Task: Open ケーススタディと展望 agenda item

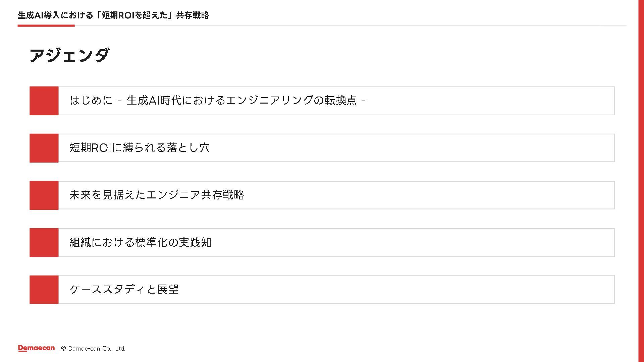Action: pos(124,289)
